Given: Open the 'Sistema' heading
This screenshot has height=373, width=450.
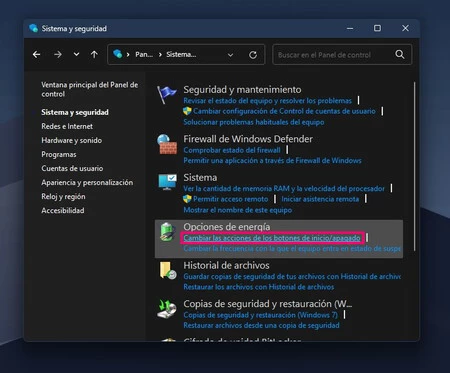Looking at the screenshot, I should (200, 178).
